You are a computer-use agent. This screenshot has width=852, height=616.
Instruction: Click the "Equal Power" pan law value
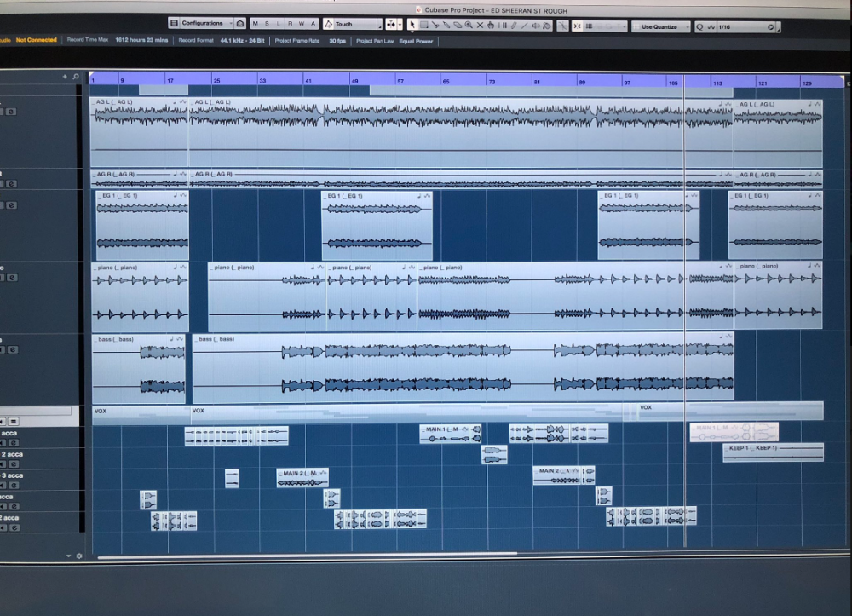(x=416, y=41)
